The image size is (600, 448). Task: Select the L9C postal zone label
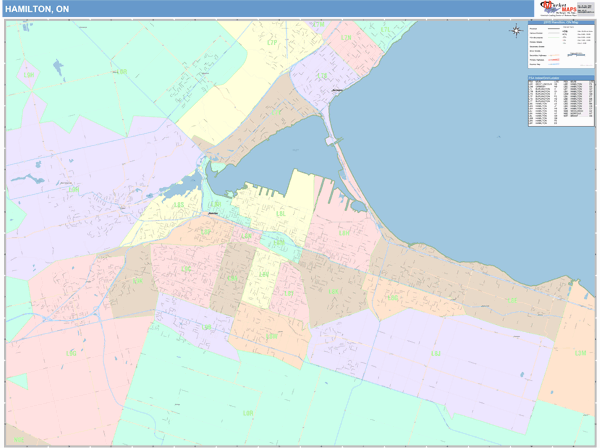click(x=186, y=269)
